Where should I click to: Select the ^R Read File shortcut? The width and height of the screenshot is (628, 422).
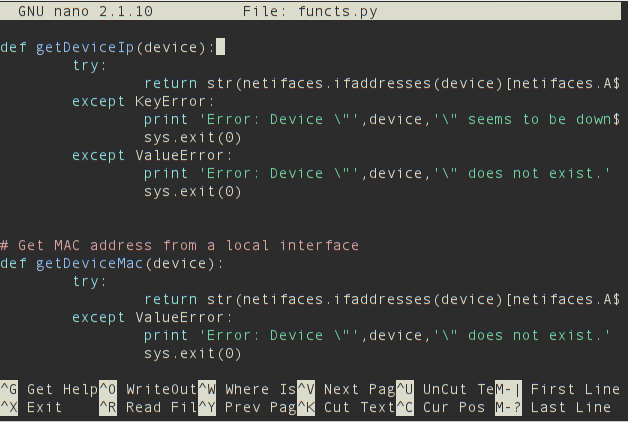click(148, 407)
